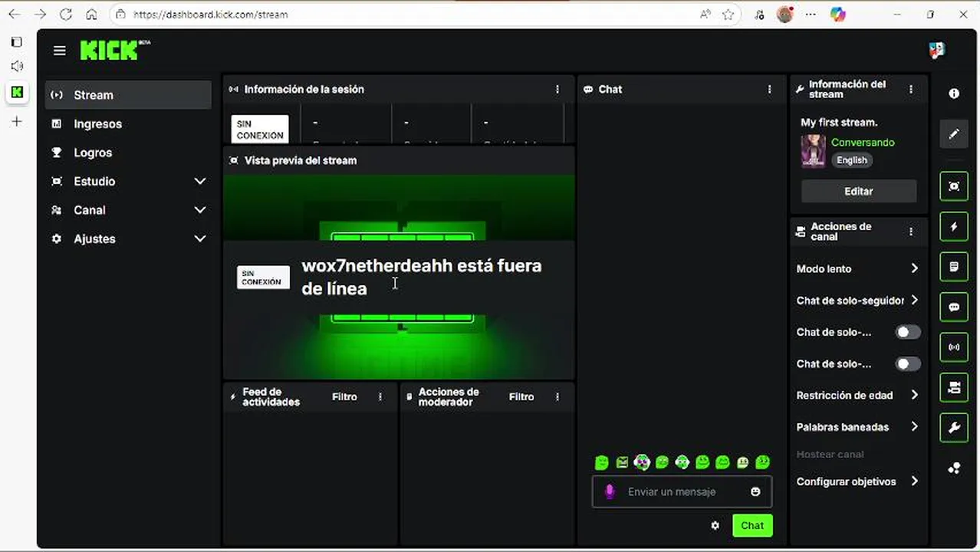Screen dimensions: 980x552
Task: Open Copilot icon in browser toolbar
Action: [838, 14]
